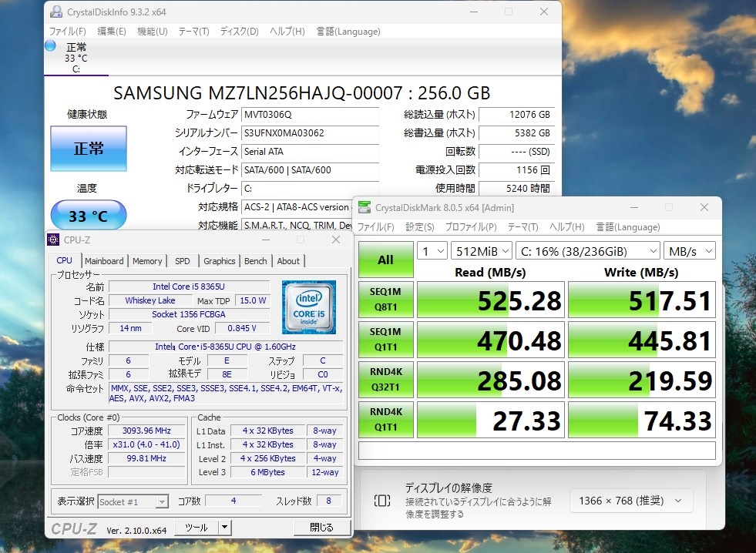Click the display resolution icon in Settings
This screenshot has width=756, height=553.
(382, 501)
